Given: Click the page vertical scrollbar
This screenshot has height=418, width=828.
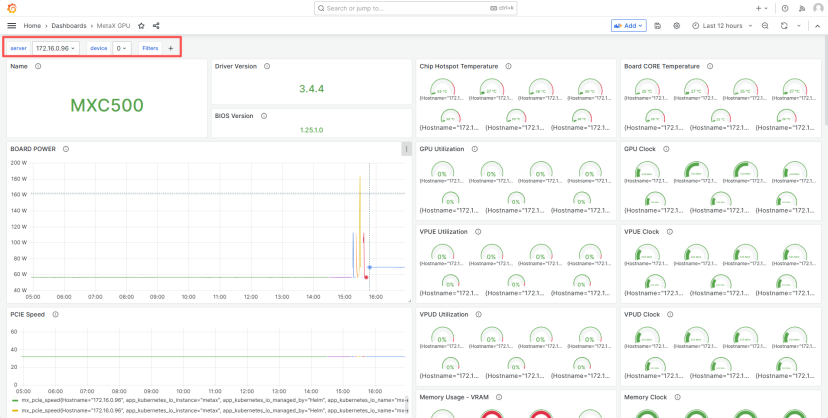Looking at the screenshot, I should coord(825,82).
